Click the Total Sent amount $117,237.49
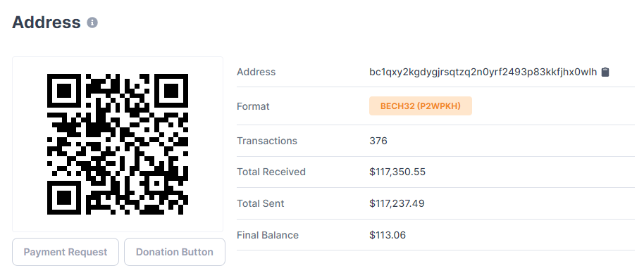 pyautogui.click(x=397, y=203)
